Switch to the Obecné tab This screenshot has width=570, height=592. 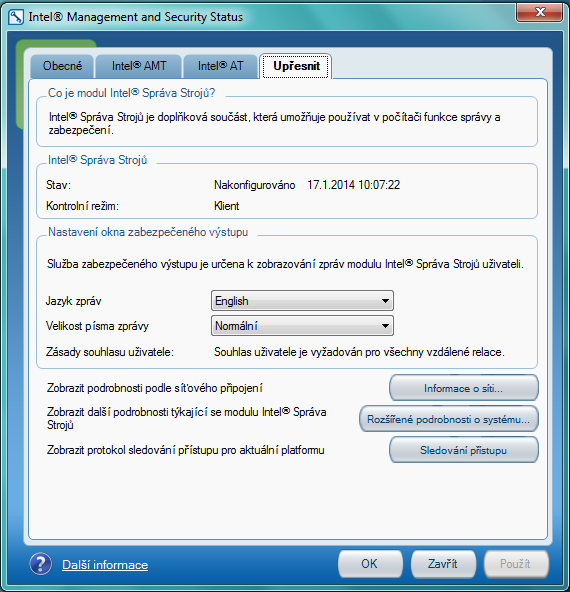tap(62, 66)
